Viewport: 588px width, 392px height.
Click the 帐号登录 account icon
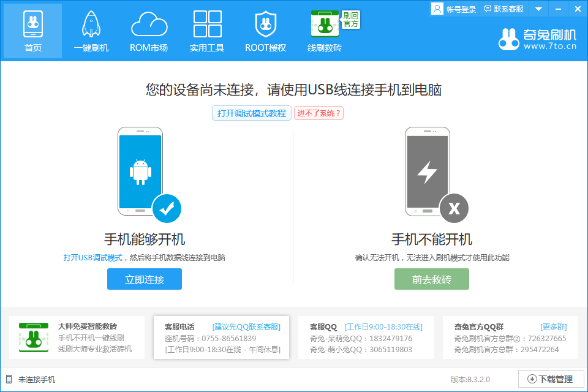437,9
